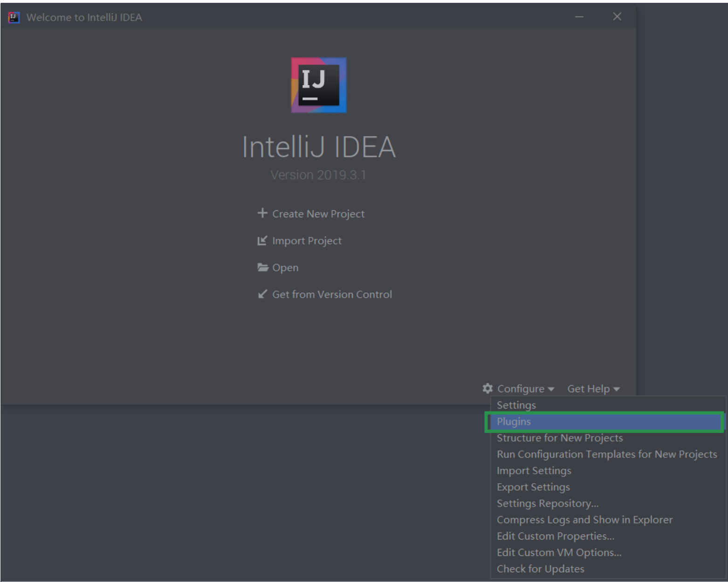The height and width of the screenshot is (582, 728).
Task: Open an existing project via Open
Action: coord(285,268)
